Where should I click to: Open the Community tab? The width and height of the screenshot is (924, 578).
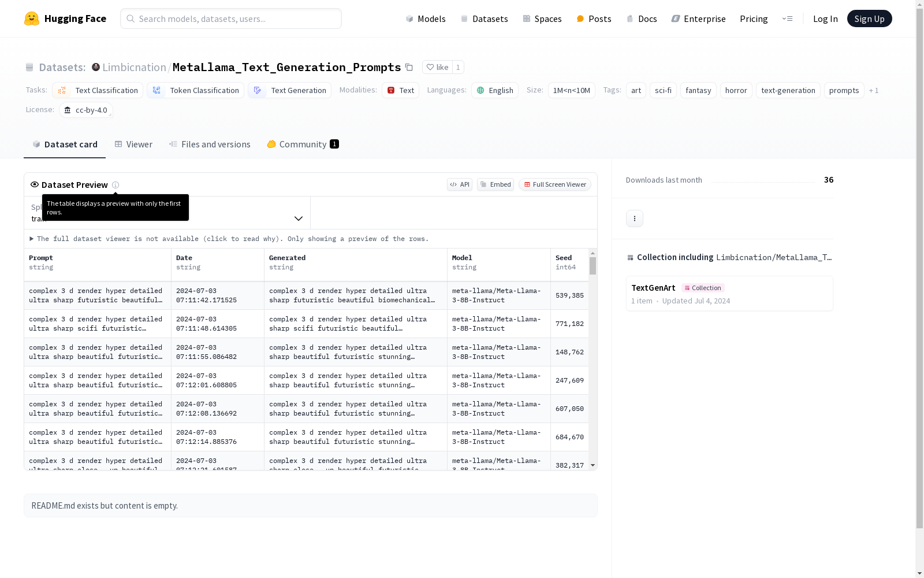pyautogui.click(x=303, y=144)
